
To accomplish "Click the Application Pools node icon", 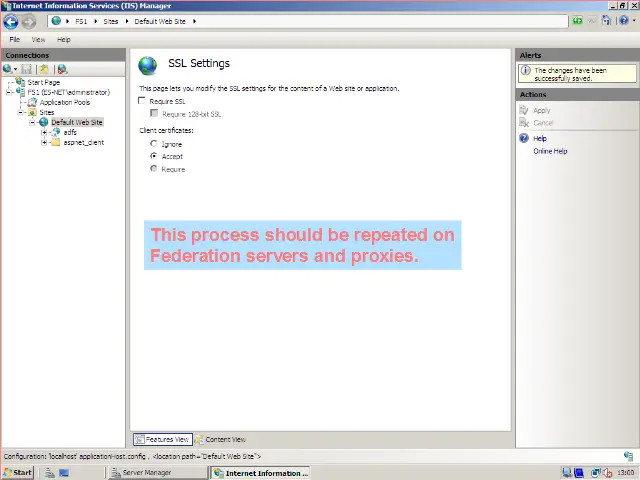I will click(x=32, y=102).
